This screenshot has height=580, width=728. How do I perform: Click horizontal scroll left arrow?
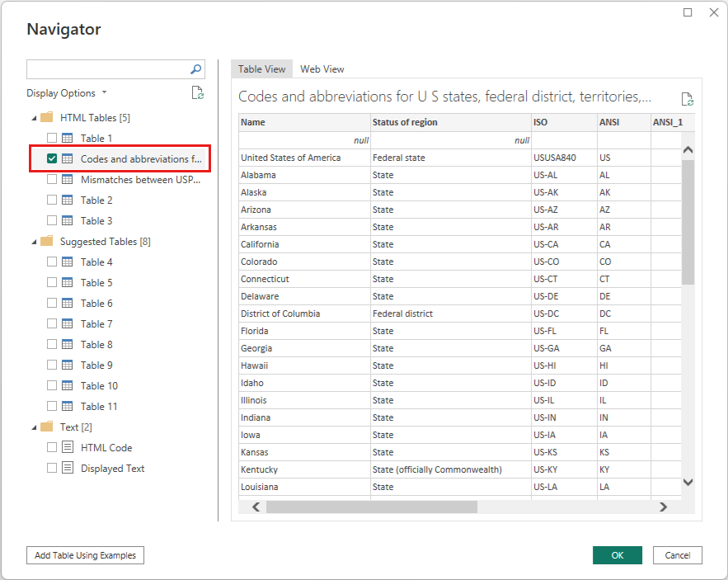point(256,507)
